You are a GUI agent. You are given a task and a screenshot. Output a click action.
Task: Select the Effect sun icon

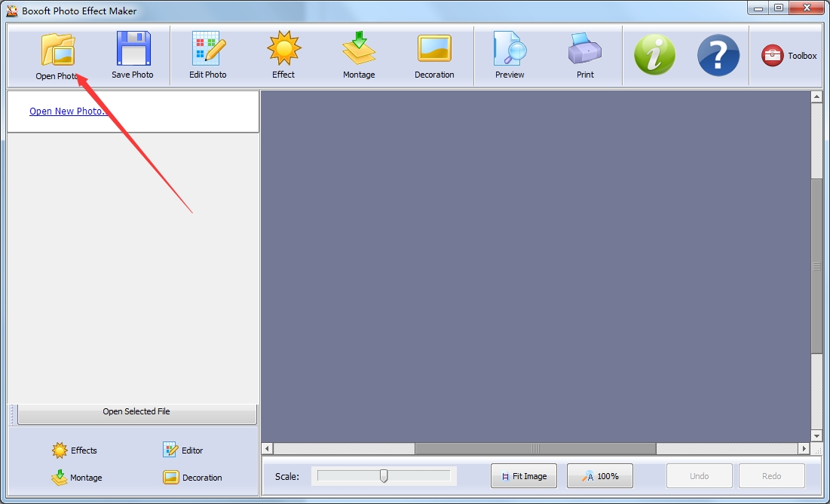click(283, 48)
